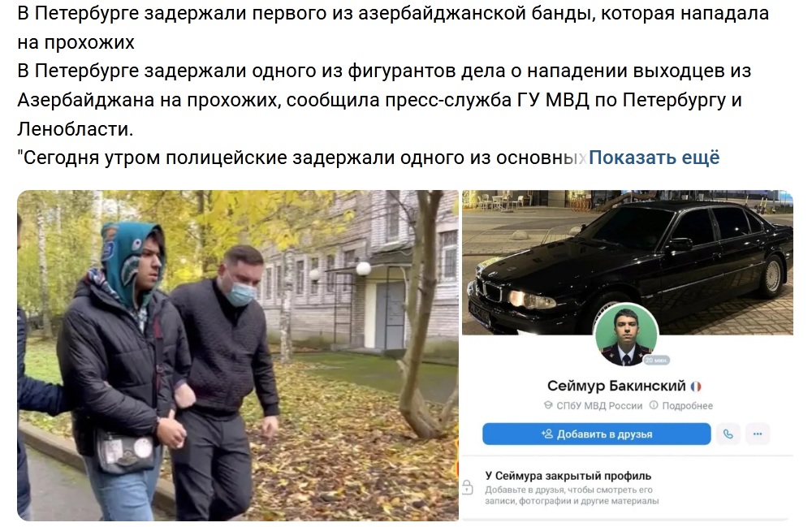Expand post text via Показать ещё
The width and height of the screenshot is (812, 527).
[654, 158]
